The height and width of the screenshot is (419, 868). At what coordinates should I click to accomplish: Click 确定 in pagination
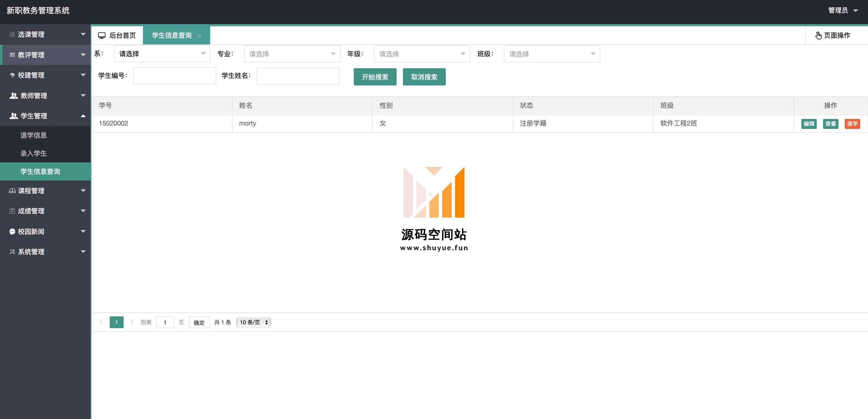click(199, 322)
